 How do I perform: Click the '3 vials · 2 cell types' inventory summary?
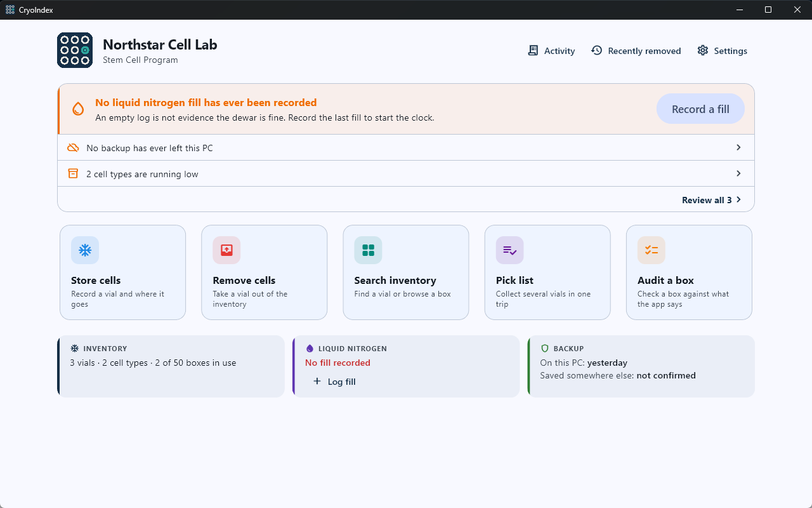pos(153,363)
